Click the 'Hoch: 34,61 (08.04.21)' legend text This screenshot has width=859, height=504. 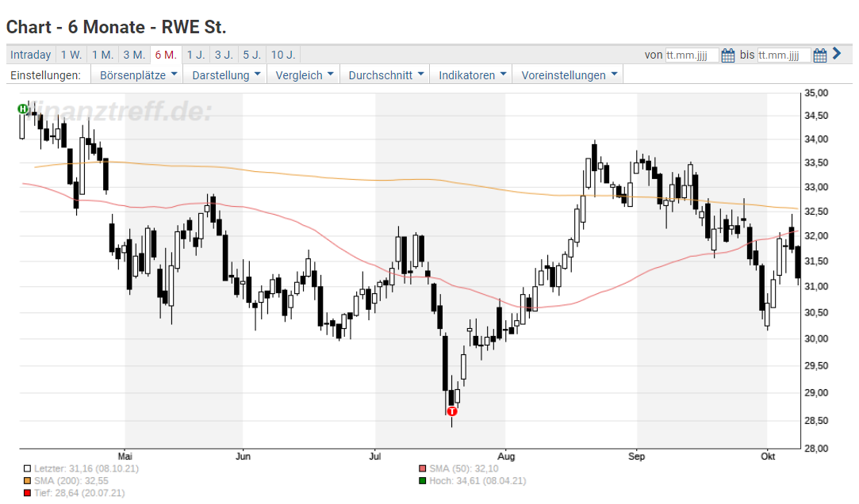pos(477,481)
